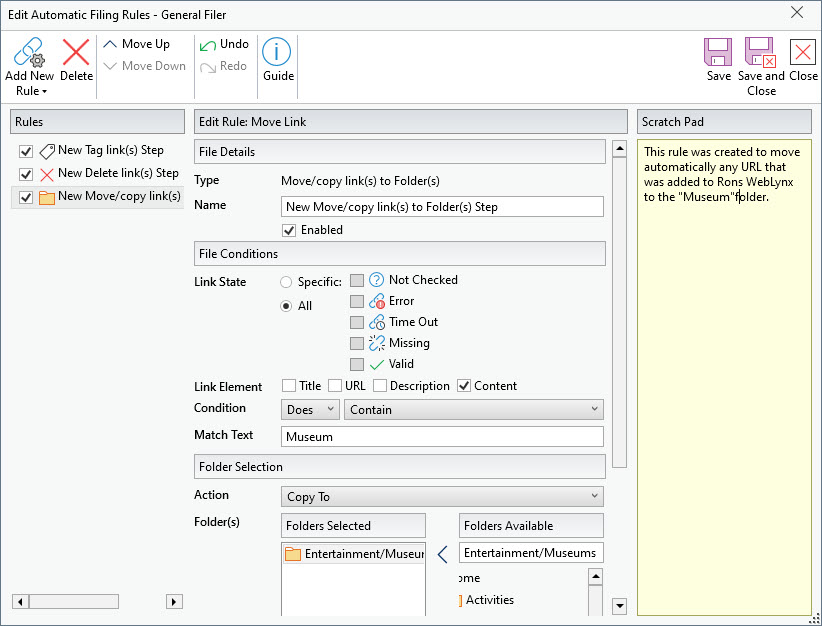Open the Does condition dropdown
Screen dimensions: 822x626
[x=310, y=409]
